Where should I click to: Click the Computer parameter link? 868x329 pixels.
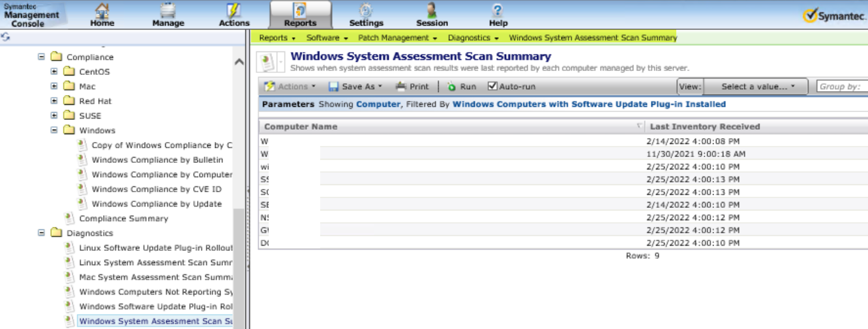click(x=378, y=104)
